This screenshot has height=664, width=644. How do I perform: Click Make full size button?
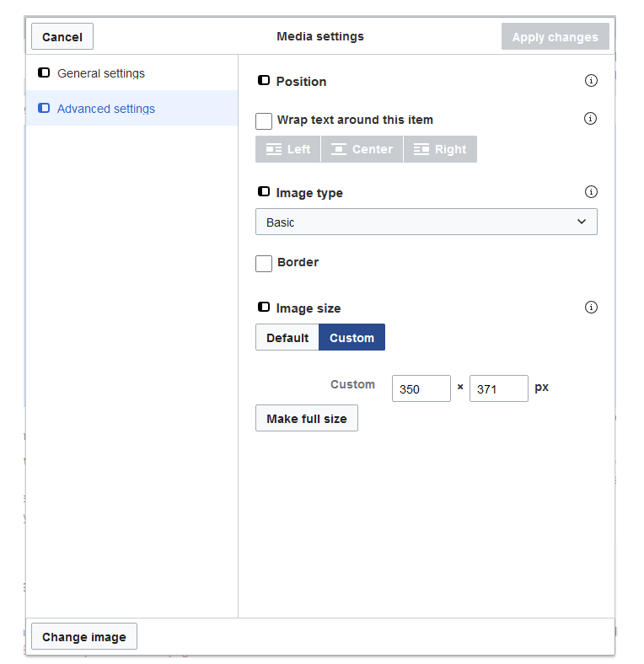click(x=307, y=419)
